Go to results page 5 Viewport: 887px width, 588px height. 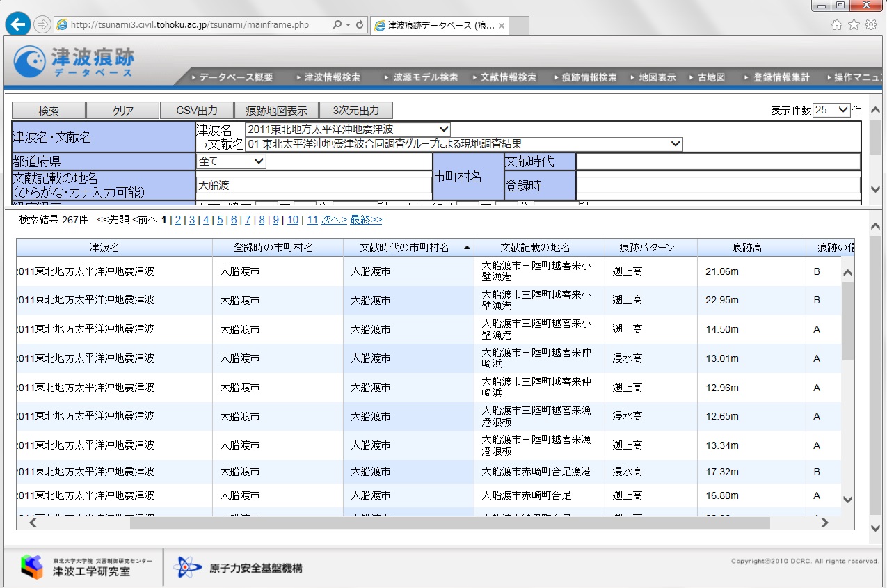click(220, 220)
